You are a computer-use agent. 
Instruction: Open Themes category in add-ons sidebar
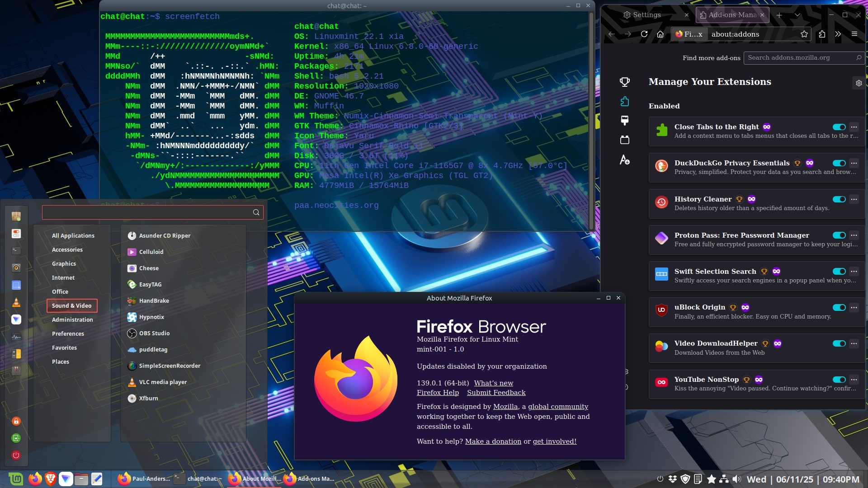625,121
